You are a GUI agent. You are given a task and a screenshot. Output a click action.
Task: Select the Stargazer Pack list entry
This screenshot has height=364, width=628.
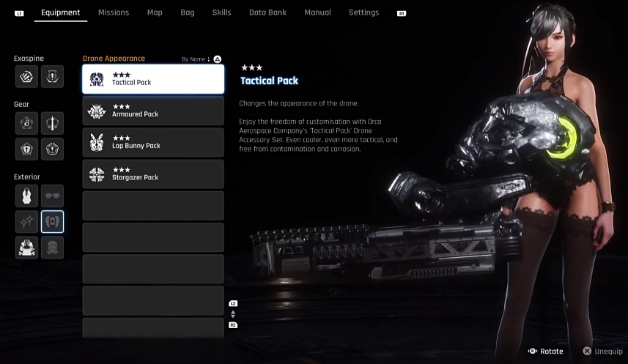[x=153, y=174]
